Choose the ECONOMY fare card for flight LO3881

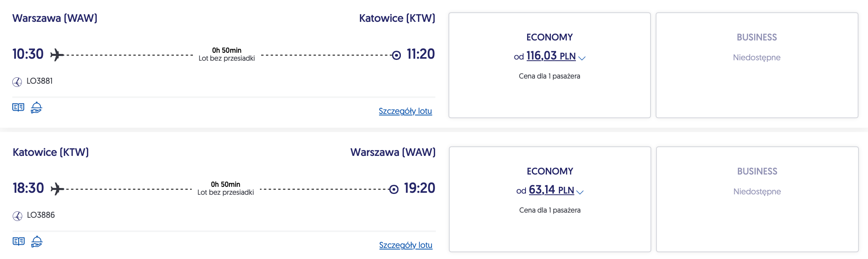(550, 95)
